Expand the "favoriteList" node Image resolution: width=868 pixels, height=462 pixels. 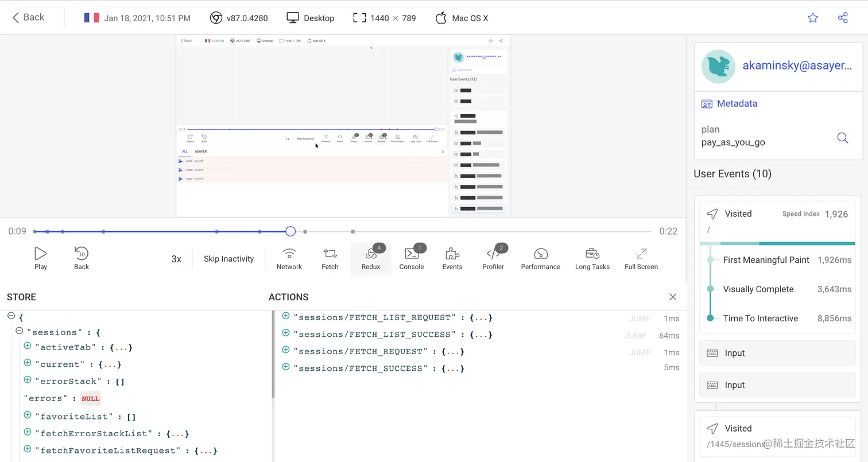(27, 416)
